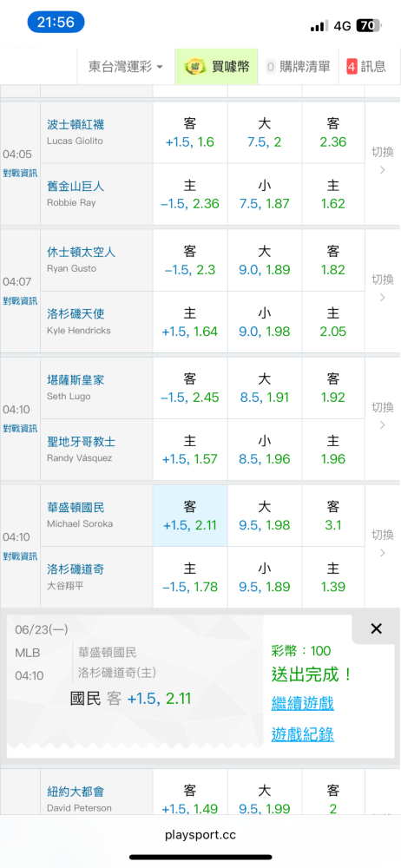The height and width of the screenshot is (868, 401).
Task: Expand 切換 for Red Sox game
Action: point(382,160)
